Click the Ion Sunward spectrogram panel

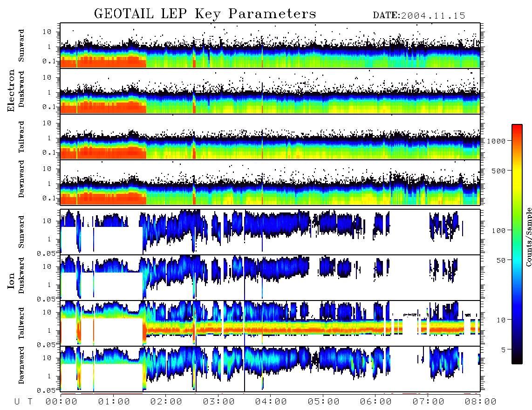coord(270,232)
